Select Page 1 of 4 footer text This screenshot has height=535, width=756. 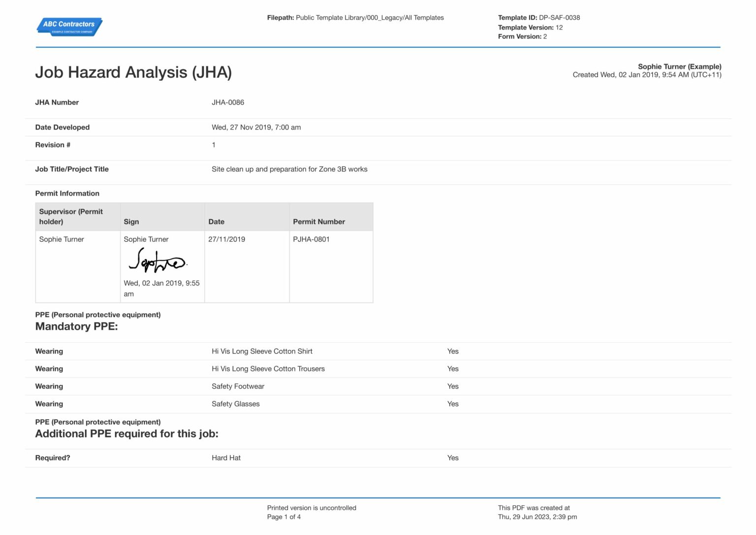click(x=284, y=516)
